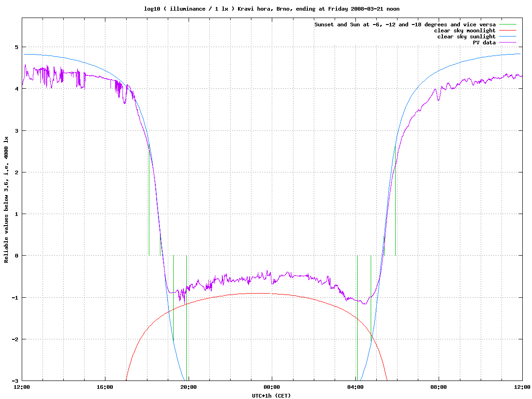This screenshot has height=399, width=532.
Task: Click the purple PV data legend line sample
Action: (x=508, y=43)
